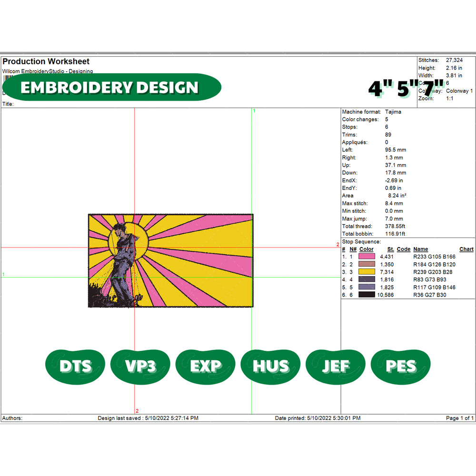Click the black color swatch in row 6
476x476 pixels.
[367, 295]
